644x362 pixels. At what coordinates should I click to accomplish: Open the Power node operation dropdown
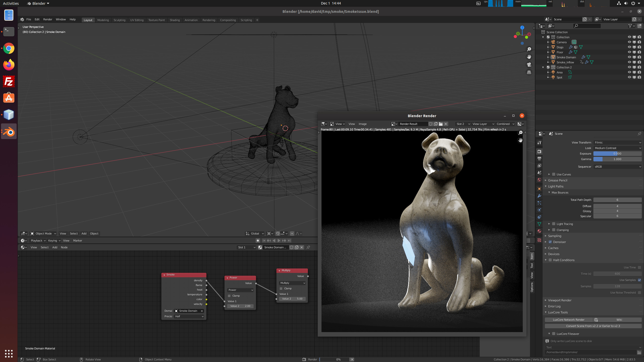point(240,290)
